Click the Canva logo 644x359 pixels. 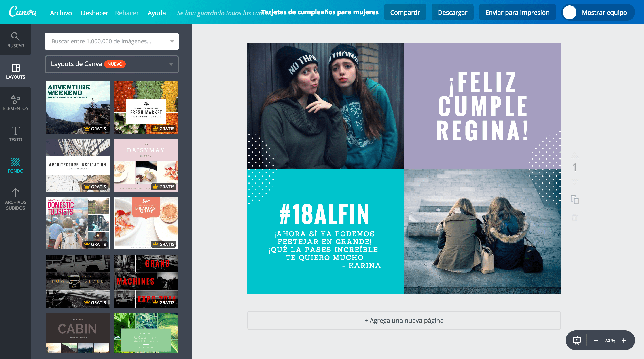[23, 12]
